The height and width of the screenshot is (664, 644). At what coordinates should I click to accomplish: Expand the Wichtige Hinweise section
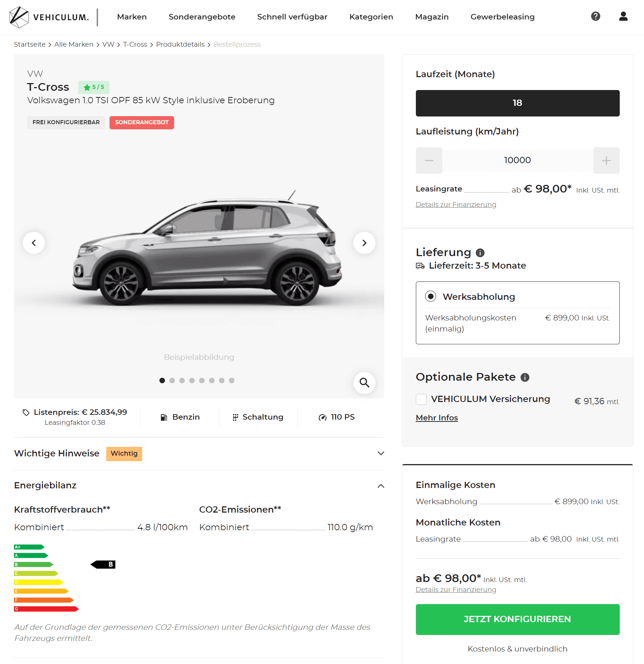coord(381,453)
